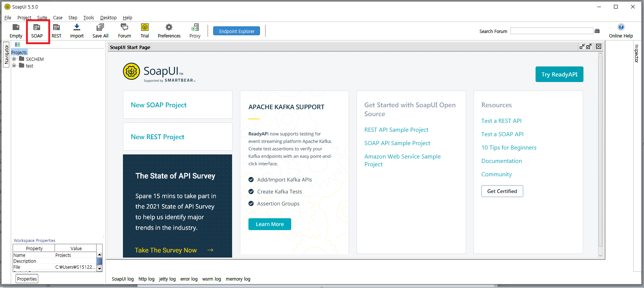Minimize the SoapUI Start Page panel

pyautogui.click(x=582, y=46)
